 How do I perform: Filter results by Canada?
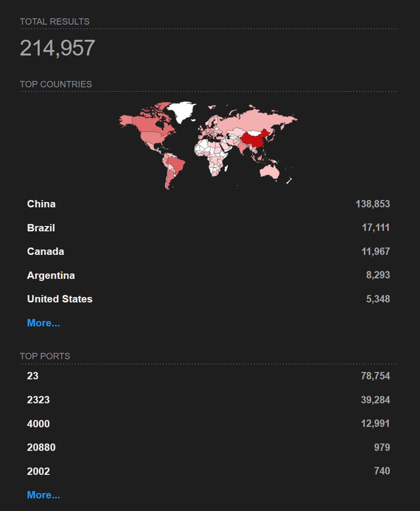(45, 251)
